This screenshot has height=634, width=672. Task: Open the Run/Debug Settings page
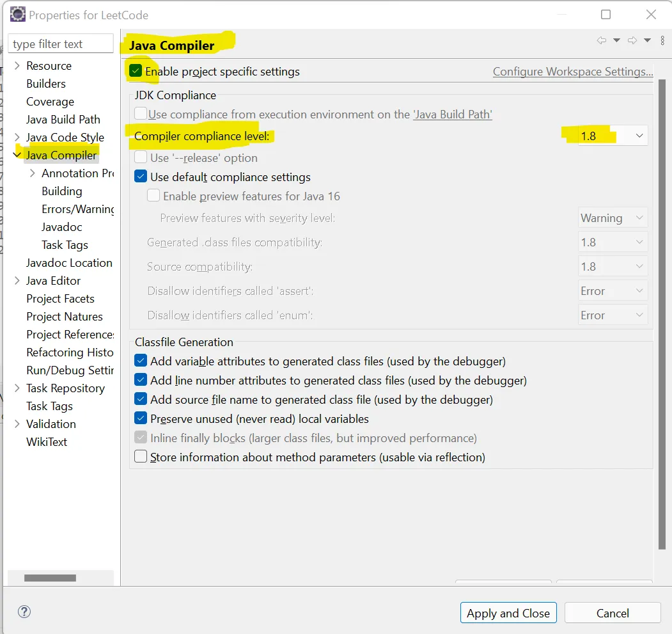click(x=70, y=370)
